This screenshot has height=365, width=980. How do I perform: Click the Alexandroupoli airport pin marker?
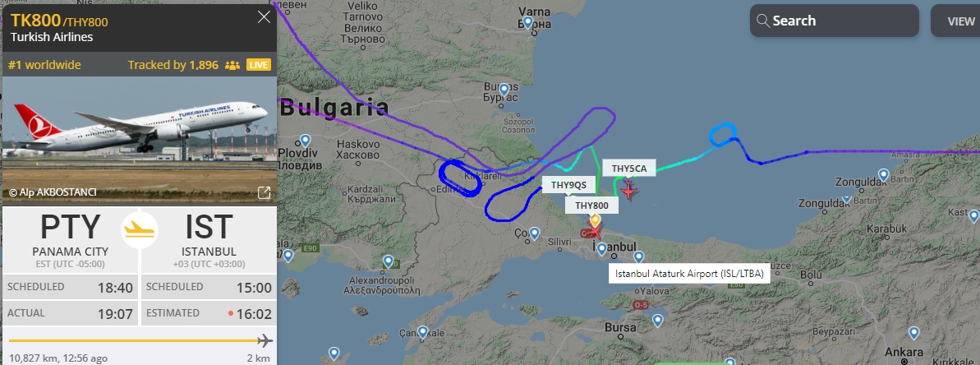(x=388, y=262)
